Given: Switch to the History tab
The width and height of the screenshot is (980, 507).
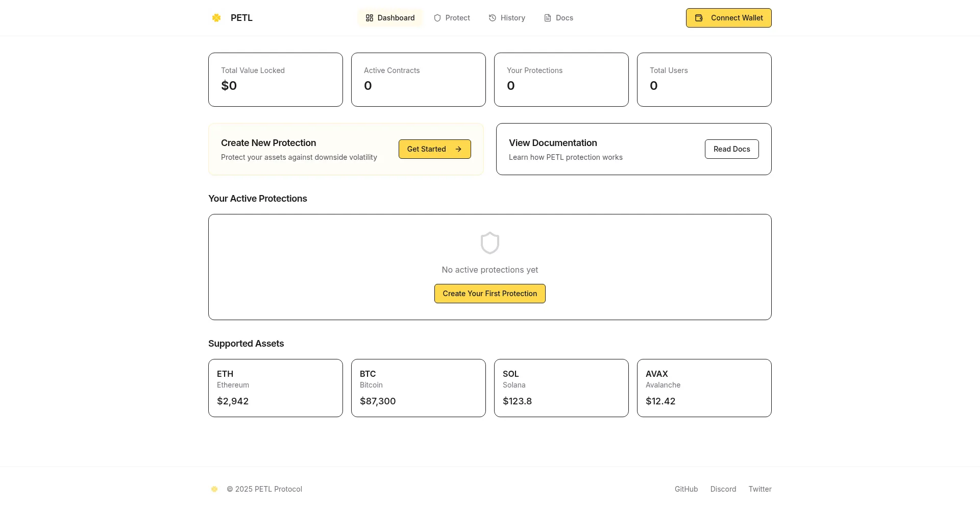Looking at the screenshot, I should coord(507,18).
